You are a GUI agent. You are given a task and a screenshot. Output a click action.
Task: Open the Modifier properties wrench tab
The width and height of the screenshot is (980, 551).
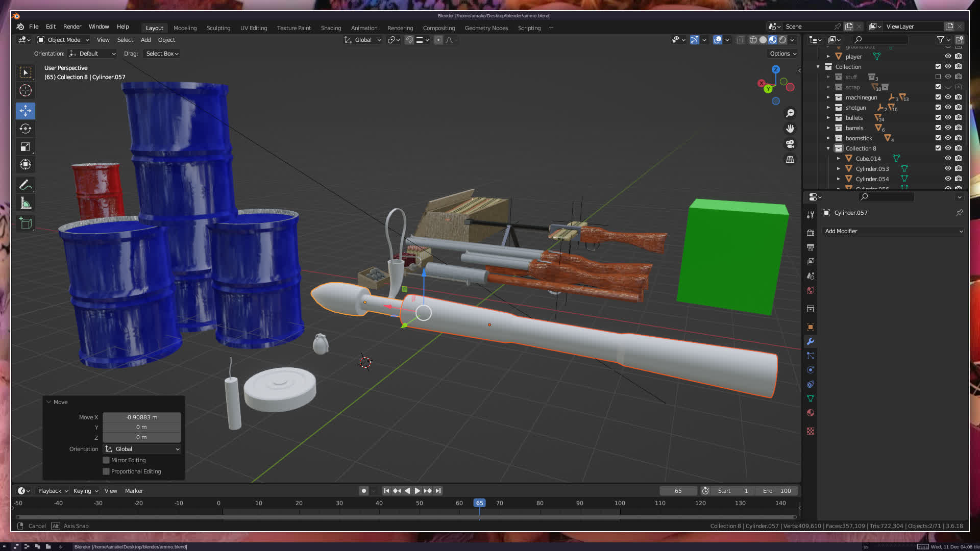(x=811, y=341)
